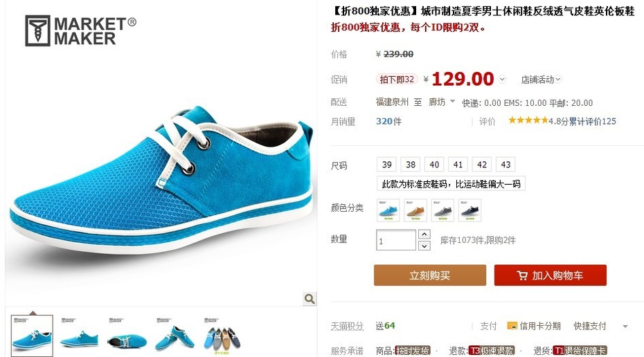Expand the price 129.00 promotion chevron

pos(502,79)
